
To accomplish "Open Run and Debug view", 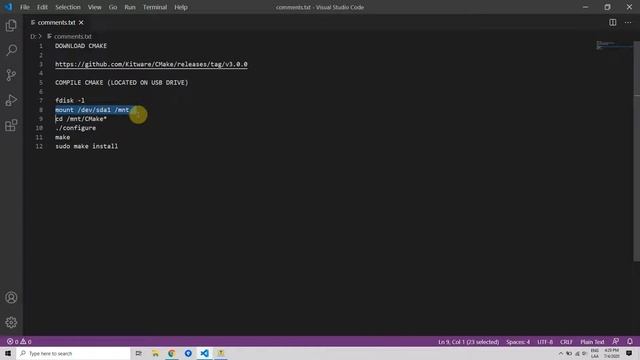I will 11,100.
